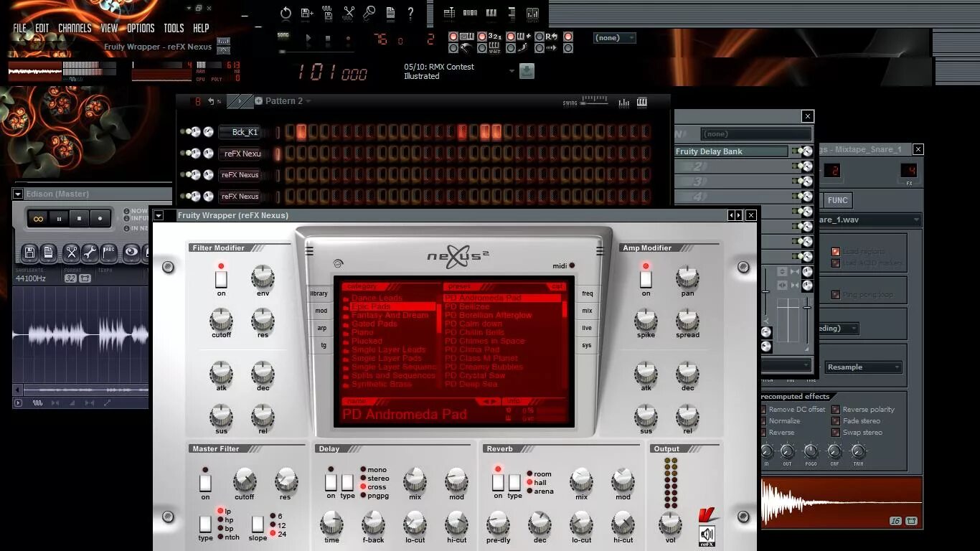Open the playlist view icon
Screen dimensions: 980x551
pyautogui.click(x=449, y=13)
